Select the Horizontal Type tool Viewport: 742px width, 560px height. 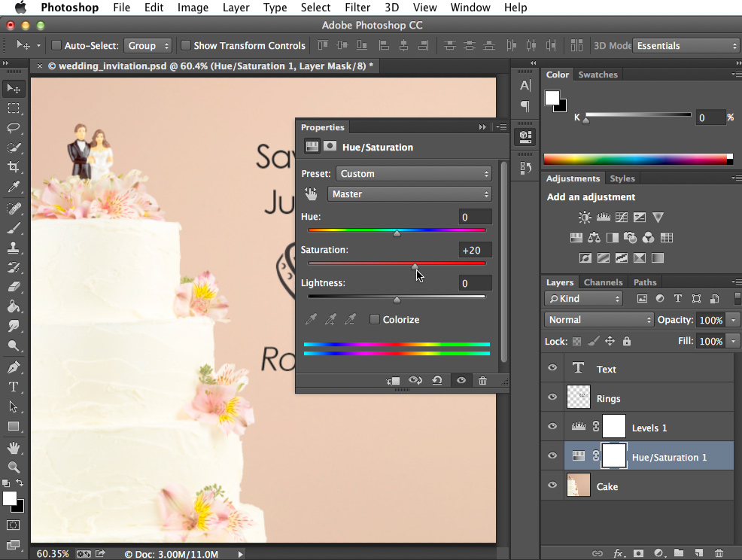point(14,385)
